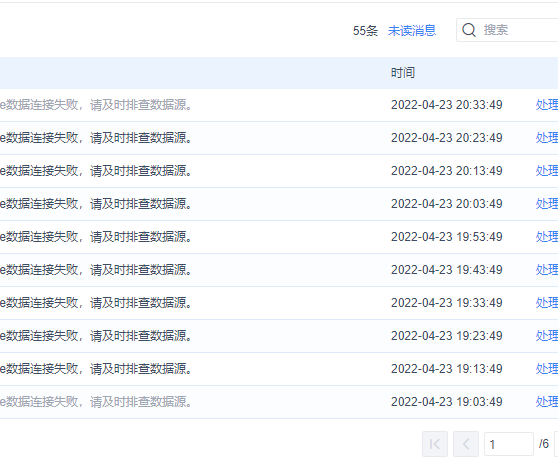Click 处理 link for 19:13:49 row
The image size is (558, 470).
coord(547,369)
